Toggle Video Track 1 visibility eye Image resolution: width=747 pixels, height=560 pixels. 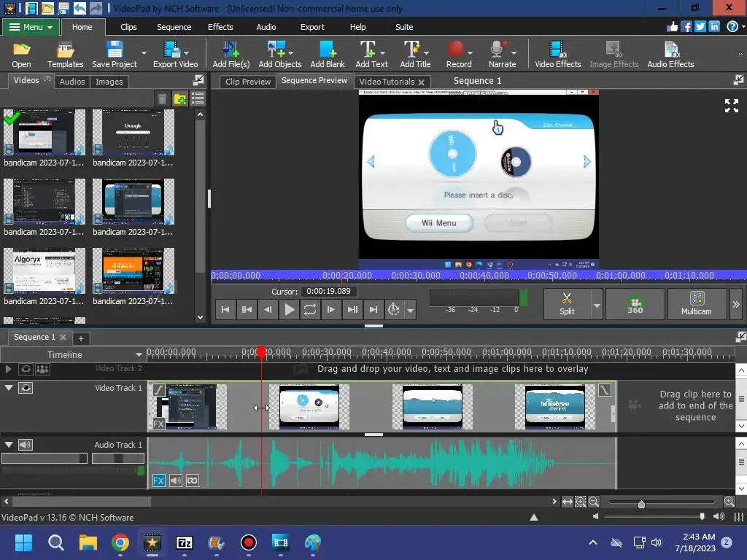coord(26,388)
